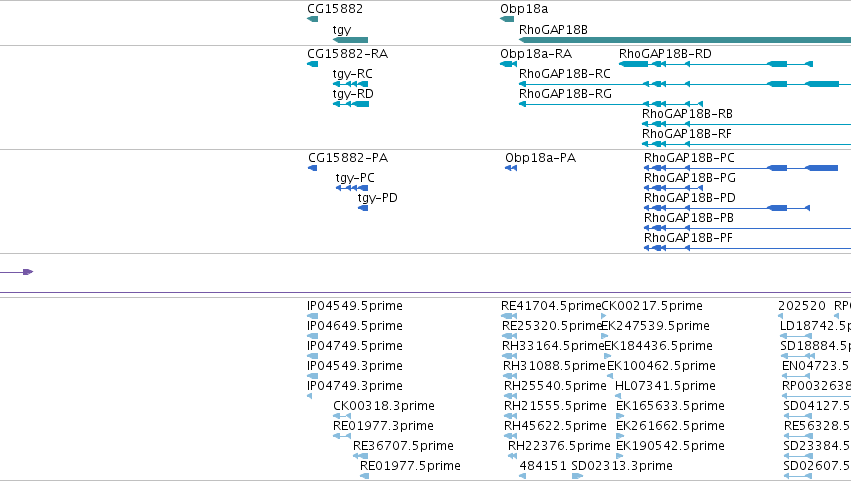Click the EK184436.5prime EST label
The image size is (851, 481).
pyautogui.click(x=658, y=346)
